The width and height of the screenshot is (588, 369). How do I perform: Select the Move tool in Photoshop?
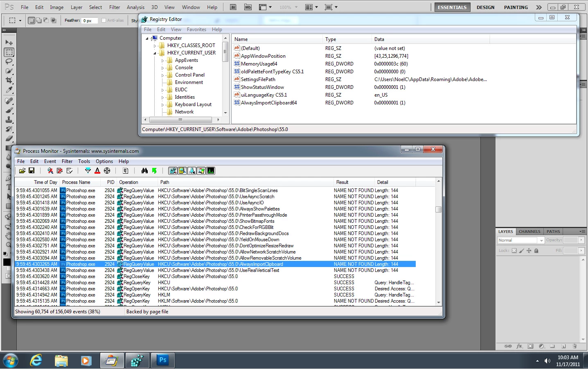pos(9,42)
